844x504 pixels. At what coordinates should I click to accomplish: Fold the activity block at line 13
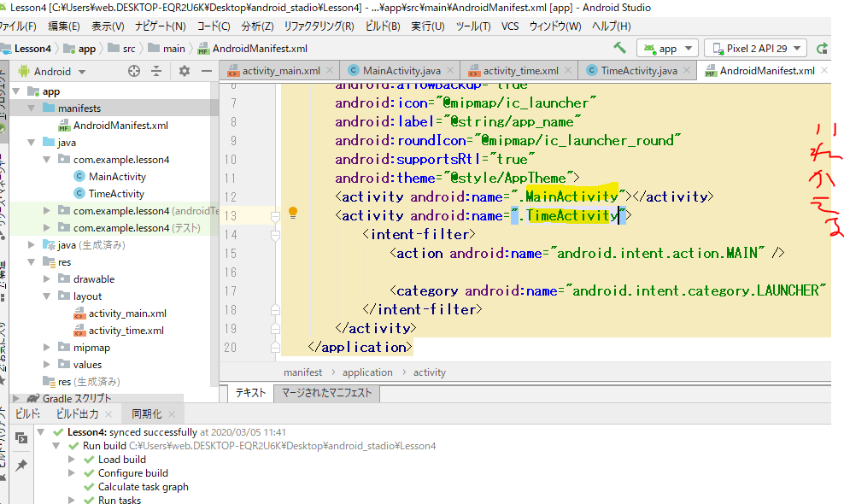(x=275, y=216)
